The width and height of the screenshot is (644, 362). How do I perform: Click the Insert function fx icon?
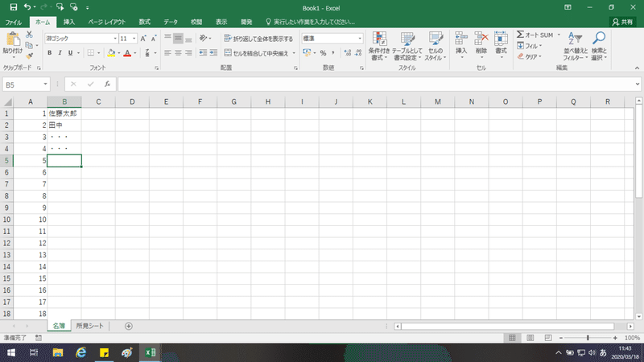(107, 84)
